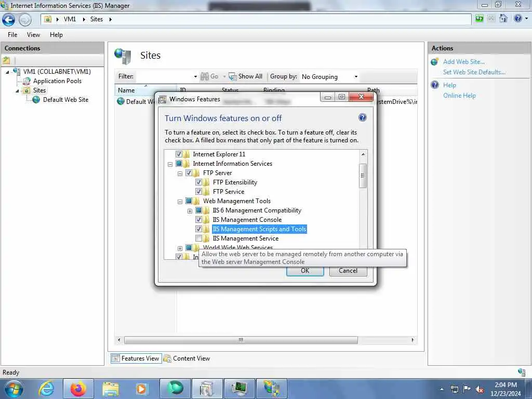Click the Show All filter icon
The height and width of the screenshot is (399, 532).
[232, 77]
